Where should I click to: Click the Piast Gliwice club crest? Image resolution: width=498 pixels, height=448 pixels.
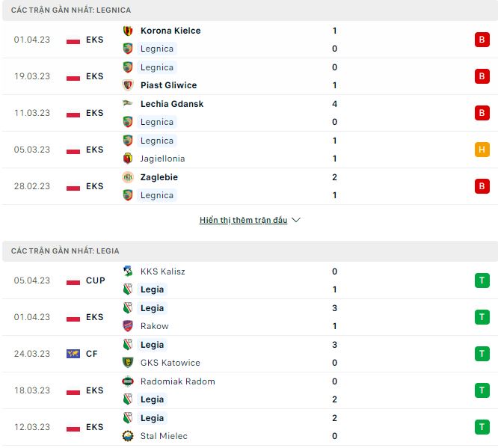coord(128,85)
